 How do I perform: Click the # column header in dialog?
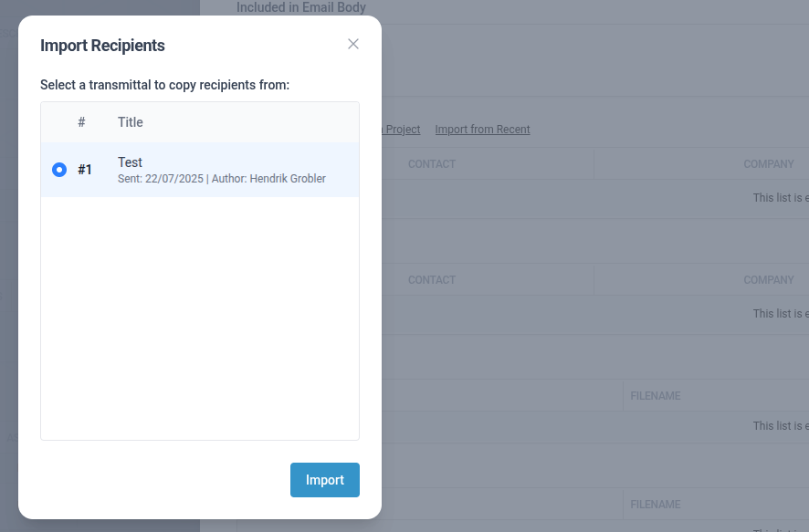[x=81, y=122]
